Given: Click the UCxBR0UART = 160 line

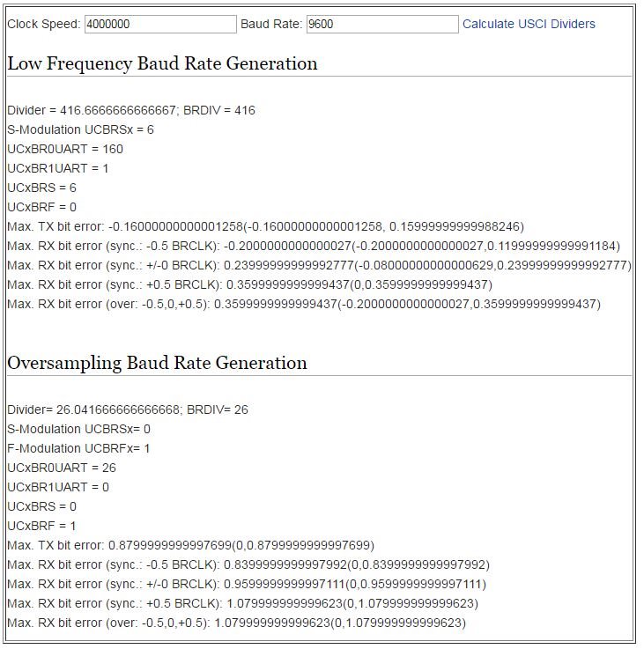Looking at the screenshot, I should (65, 149).
